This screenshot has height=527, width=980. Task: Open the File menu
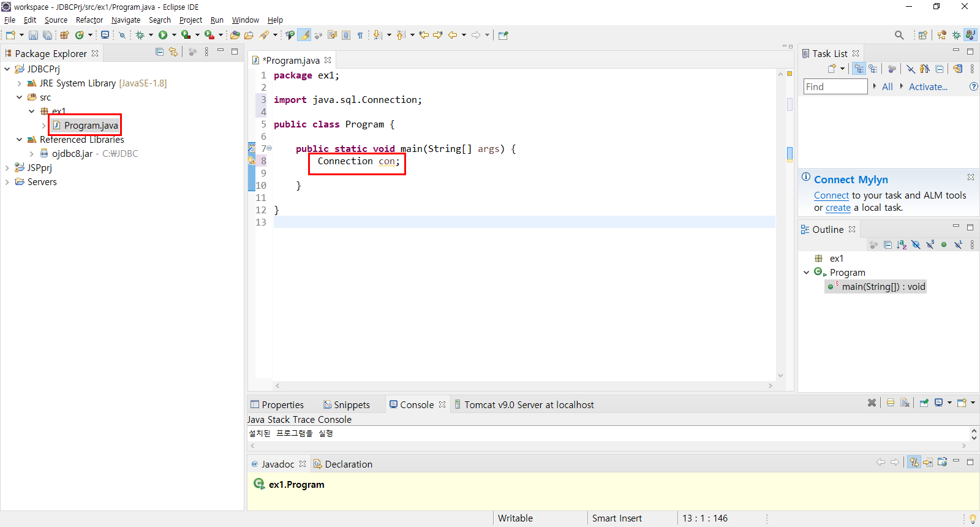[x=10, y=20]
